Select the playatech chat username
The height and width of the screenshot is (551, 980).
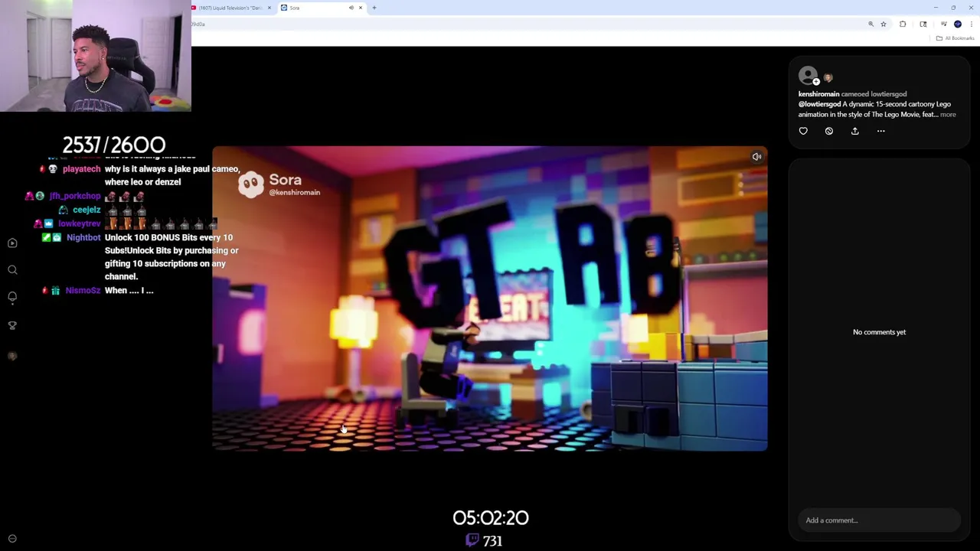tap(81, 169)
